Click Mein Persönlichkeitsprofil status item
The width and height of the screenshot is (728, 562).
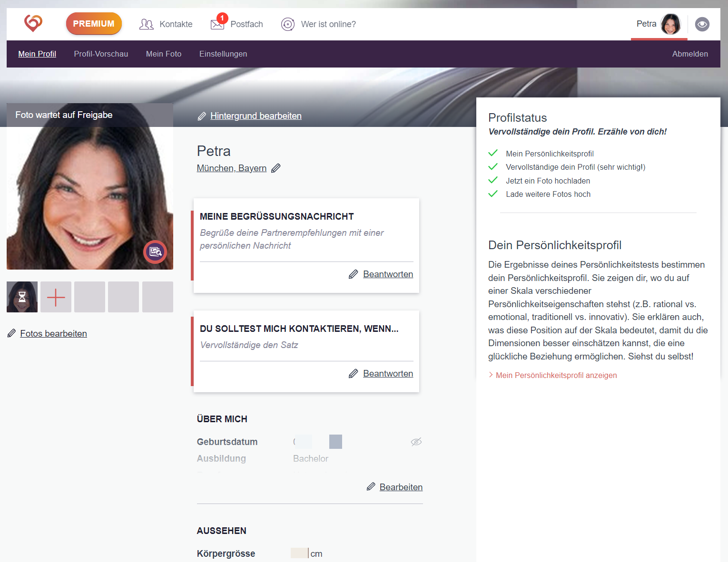pyautogui.click(x=550, y=154)
